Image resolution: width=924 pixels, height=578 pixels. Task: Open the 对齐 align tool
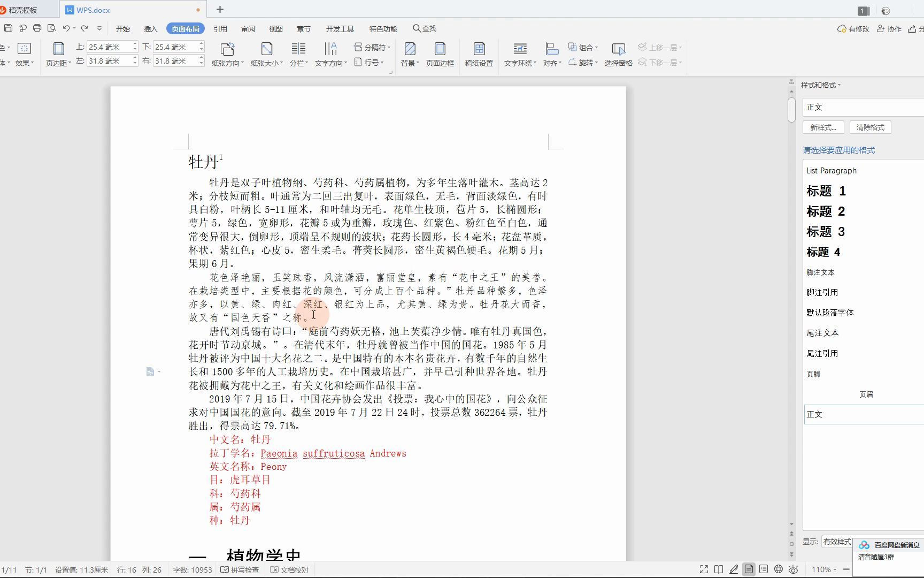pos(552,55)
